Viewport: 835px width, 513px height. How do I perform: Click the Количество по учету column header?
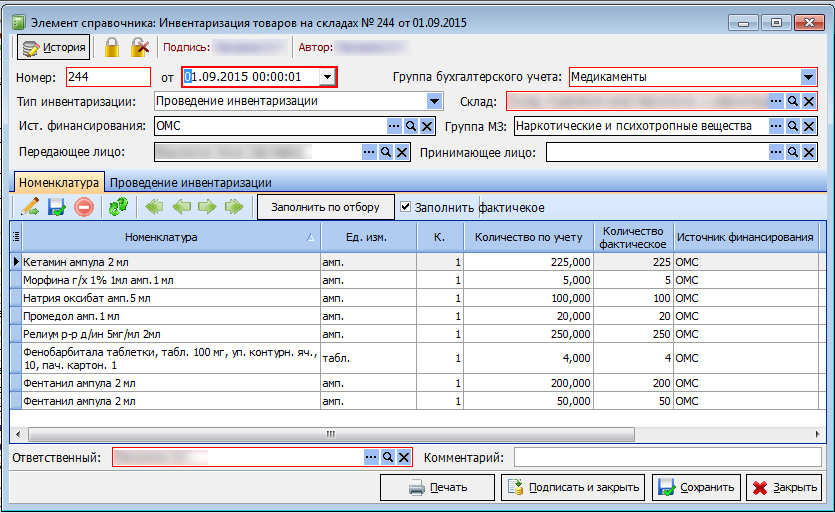click(x=528, y=237)
